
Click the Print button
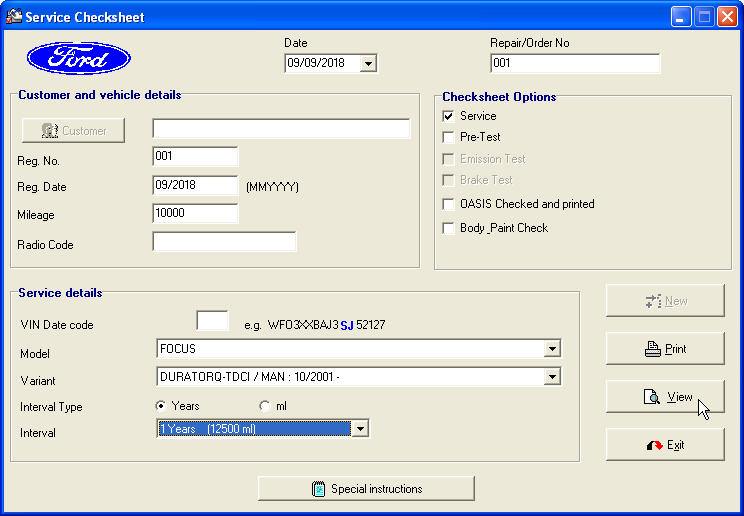(x=665, y=349)
